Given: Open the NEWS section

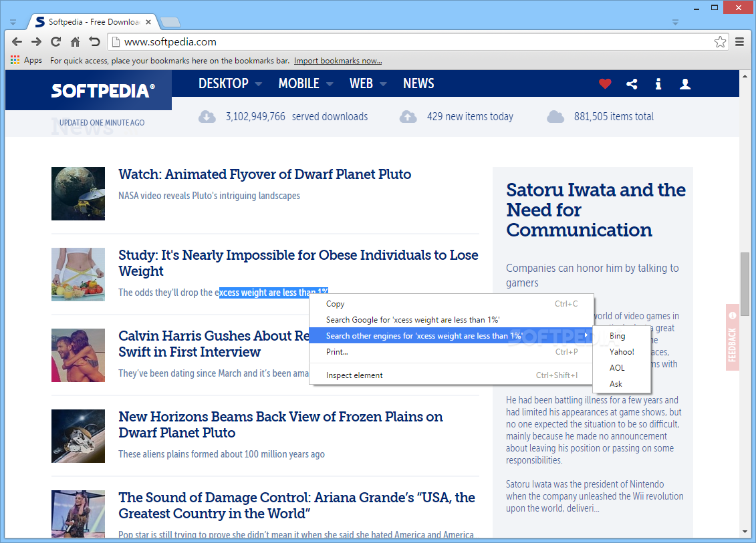Looking at the screenshot, I should [x=418, y=84].
